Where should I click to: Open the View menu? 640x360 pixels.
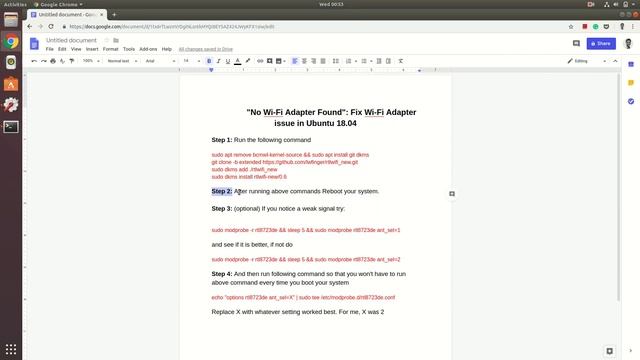click(76, 49)
